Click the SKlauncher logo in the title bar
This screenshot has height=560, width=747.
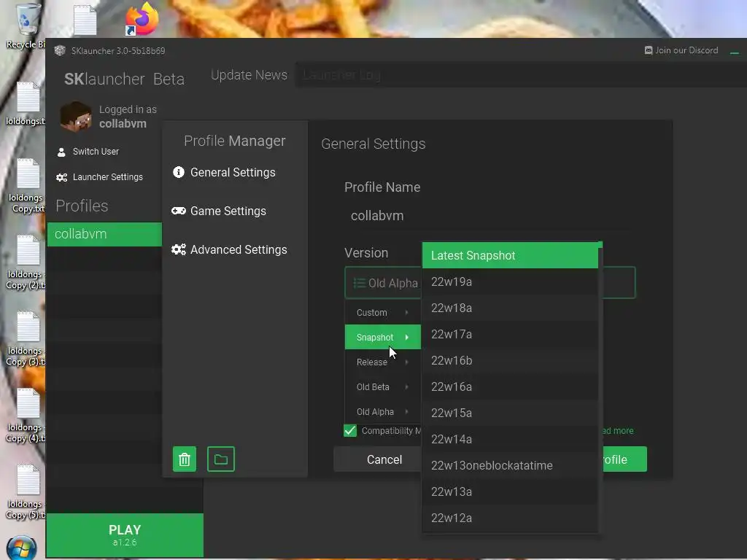[x=60, y=50]
